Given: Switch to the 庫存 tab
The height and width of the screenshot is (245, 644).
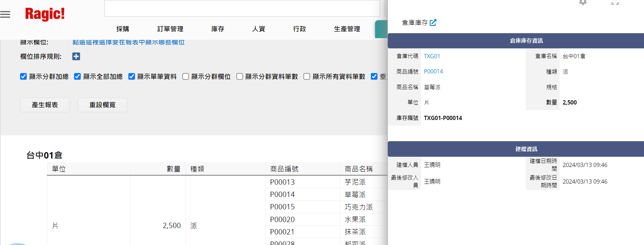Looking at the screenshot, I should click(218, 29).
